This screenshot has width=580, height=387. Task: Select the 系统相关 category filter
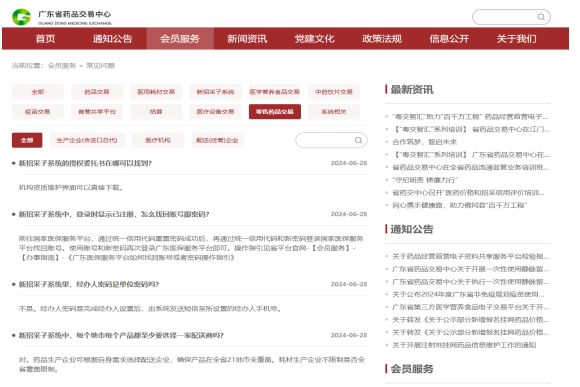pyautogui.click(x=334, y=111)
